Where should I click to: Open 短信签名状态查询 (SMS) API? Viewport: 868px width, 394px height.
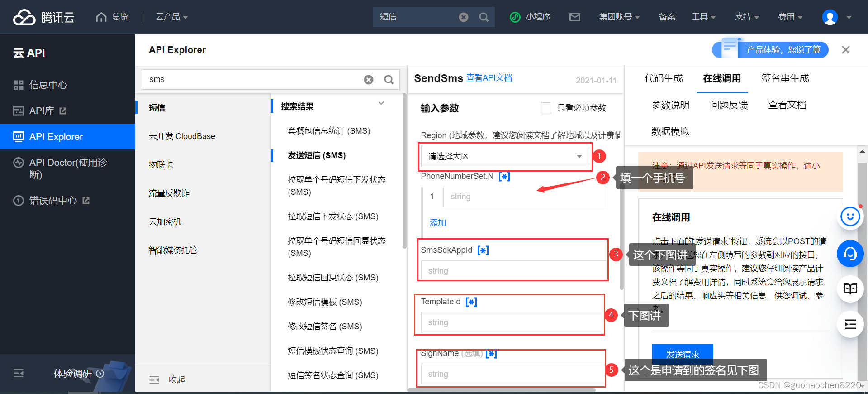(333, 375)
